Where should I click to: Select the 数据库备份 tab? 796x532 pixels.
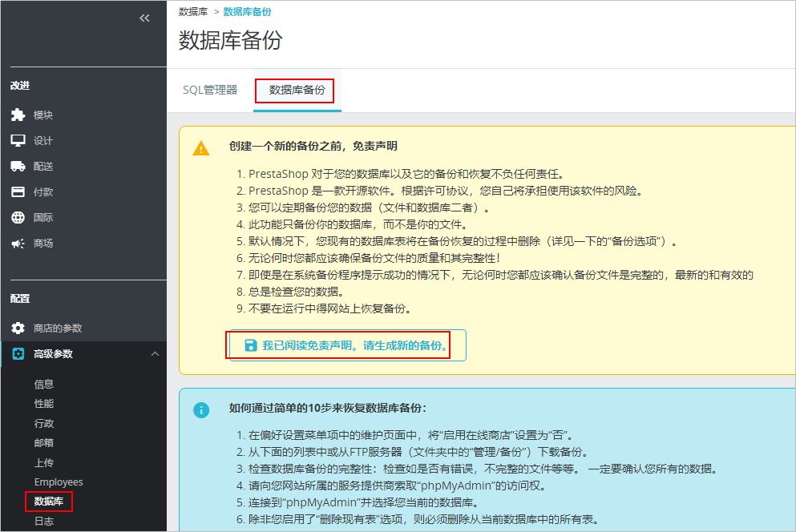click(297, 91)
